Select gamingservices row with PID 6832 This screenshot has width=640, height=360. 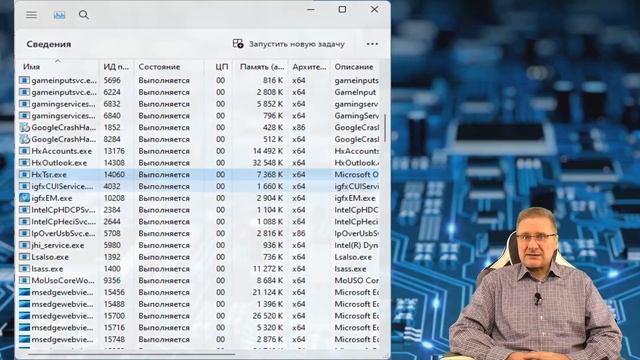click(199, 104)
